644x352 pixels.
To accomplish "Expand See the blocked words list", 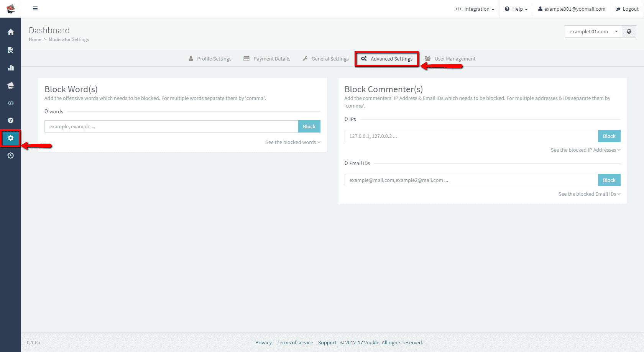I will pyautogui.click(x=292, y=142).
